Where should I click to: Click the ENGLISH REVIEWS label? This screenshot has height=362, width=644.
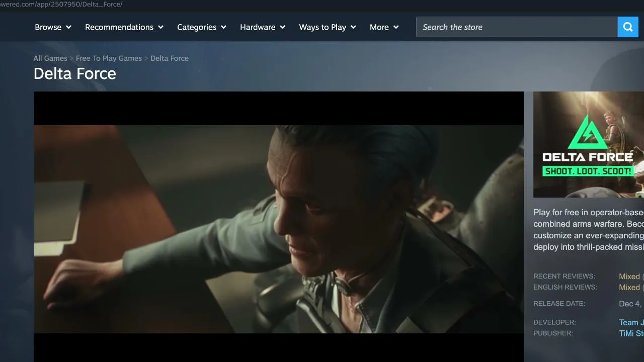(565, 287)
